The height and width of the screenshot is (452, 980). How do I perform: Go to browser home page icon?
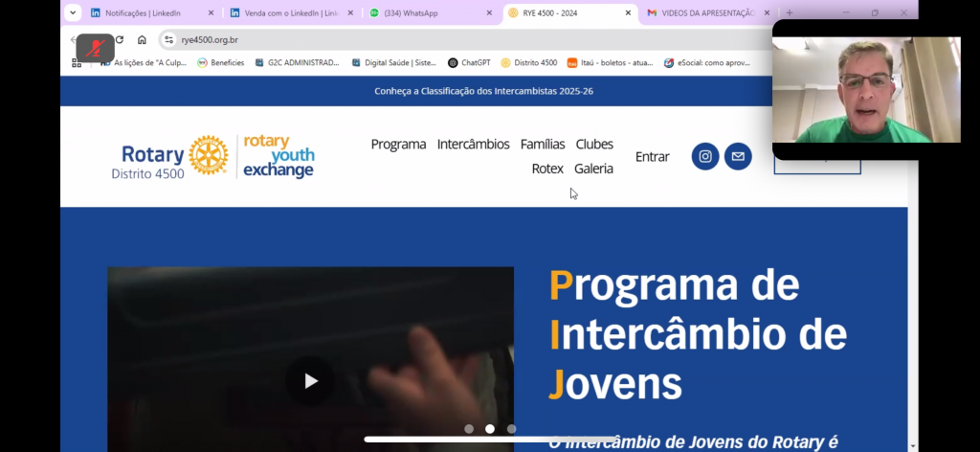tap(142, 40)
